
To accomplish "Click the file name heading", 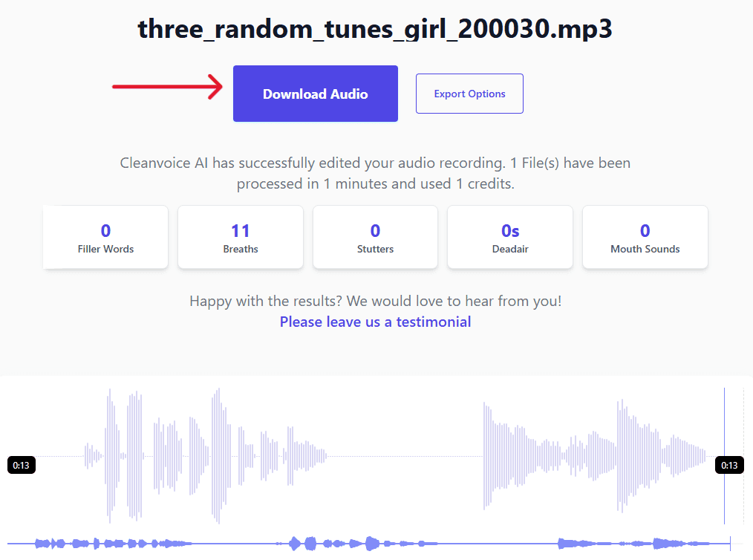I will tap(375, 28).
